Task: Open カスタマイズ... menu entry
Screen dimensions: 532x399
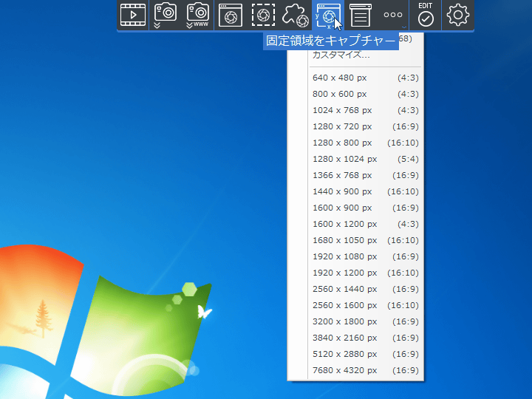Action: 341,55
